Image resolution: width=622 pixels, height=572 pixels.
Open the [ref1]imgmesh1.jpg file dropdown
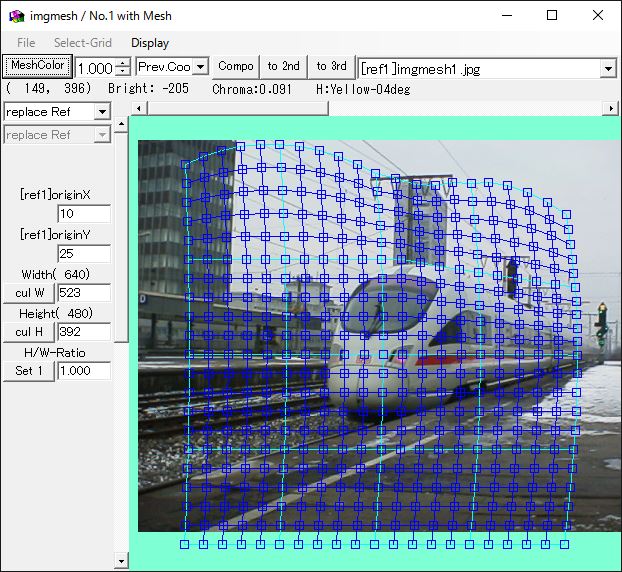608,68
